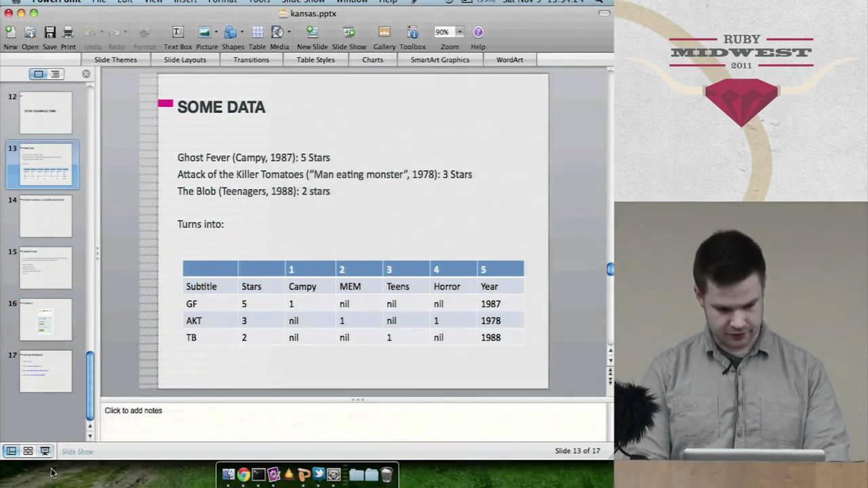The image size is (868, 488).
Task: Expand the Picture dropdown arrow
Action: point(216,32)
